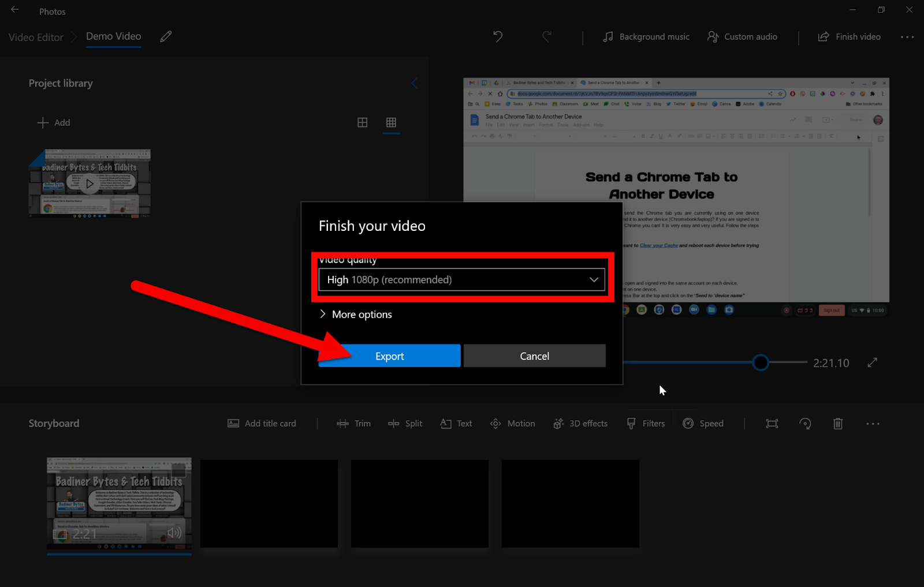
Task: Add Text to the clip
Action: pos(456,424)
